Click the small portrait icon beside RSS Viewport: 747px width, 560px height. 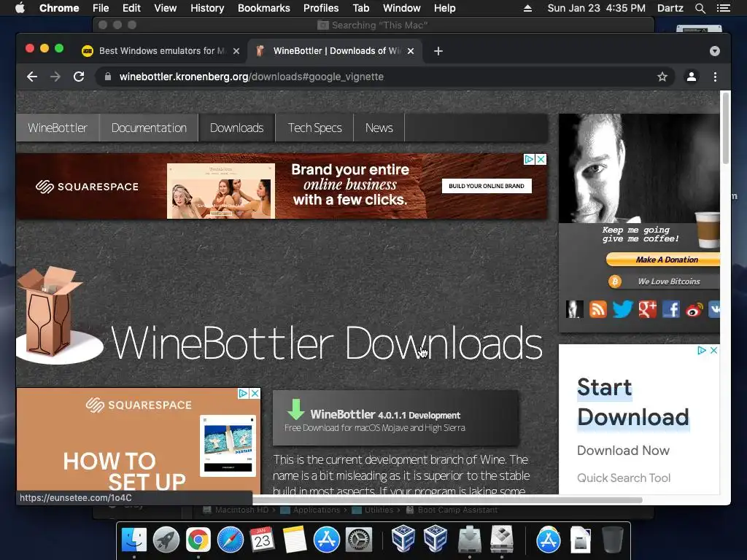(575, 309)
